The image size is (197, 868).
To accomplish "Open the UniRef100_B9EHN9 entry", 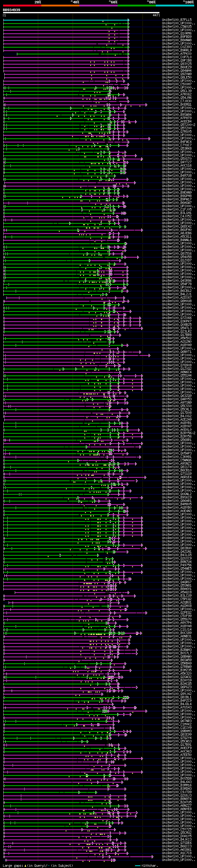I will [x=177, y=193].
